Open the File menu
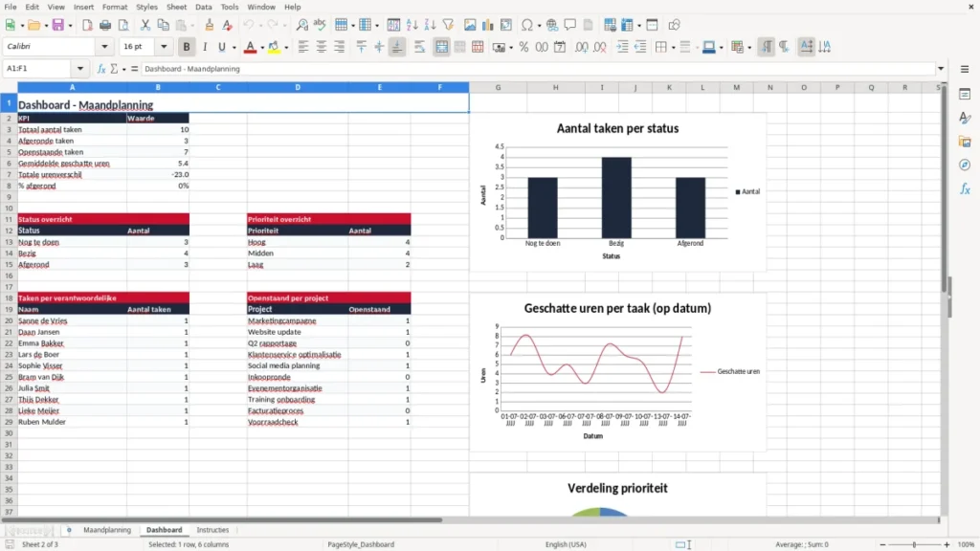 11,7
